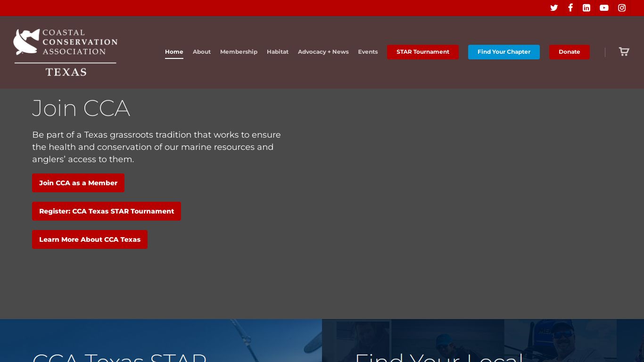
Task: Open the LinkedIn profile icon
Action: 586,8
